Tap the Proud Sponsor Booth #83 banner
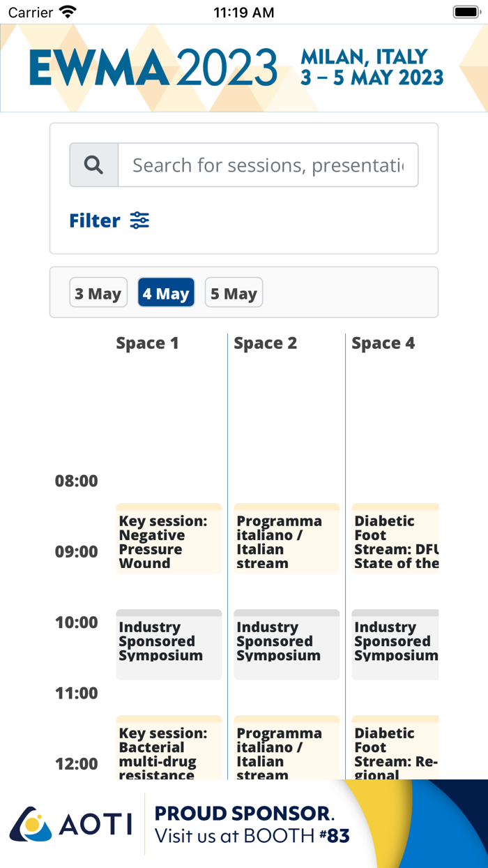The height and width of the screenshot is (868, 488). [251, 824]
